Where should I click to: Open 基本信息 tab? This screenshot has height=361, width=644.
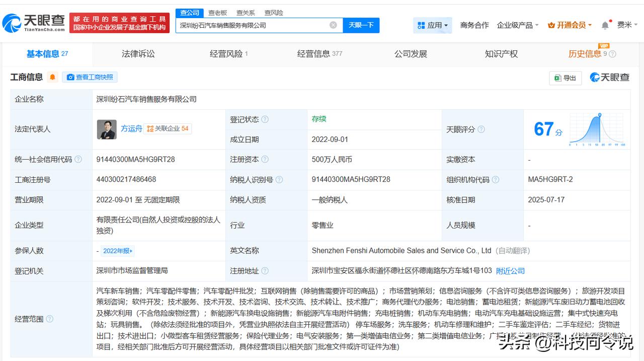pyautogui.click(x=47, y=54)
